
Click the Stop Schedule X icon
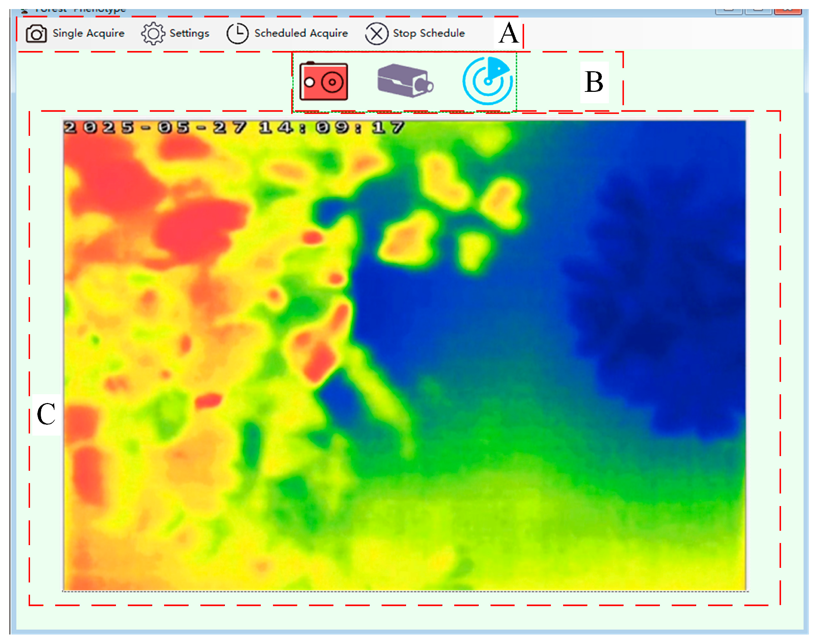[376, 34]
